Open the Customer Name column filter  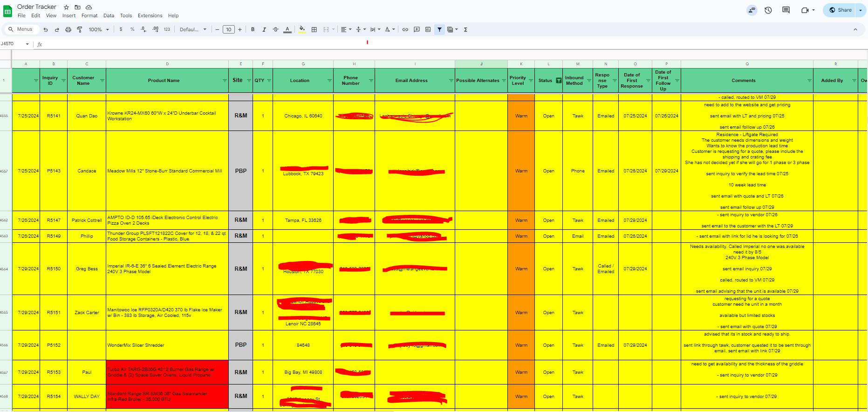click(x=102, y=81)
